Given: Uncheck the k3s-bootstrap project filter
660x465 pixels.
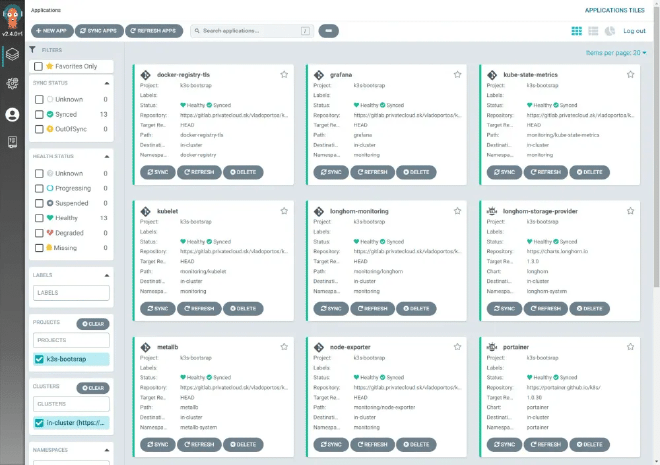Looking at the screenshot, I should tap(39, 359).
